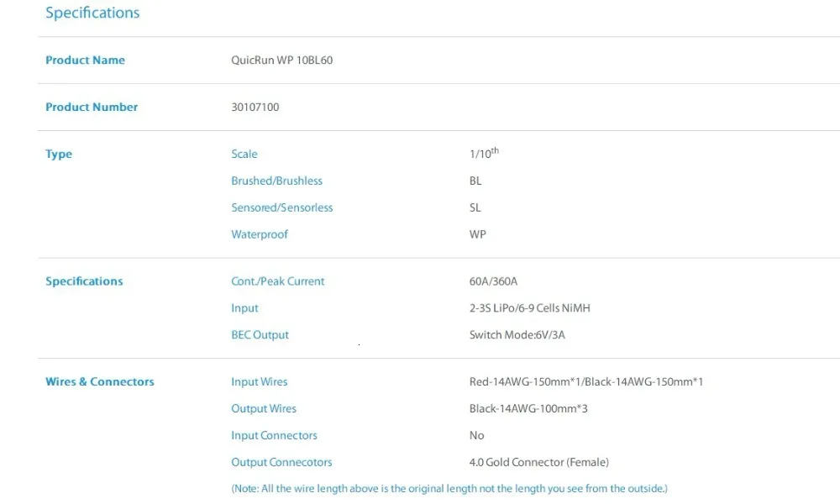Click the 'Specifications' page heading
The height and width of the screenshot is (504, 840).
coord(92,13)
